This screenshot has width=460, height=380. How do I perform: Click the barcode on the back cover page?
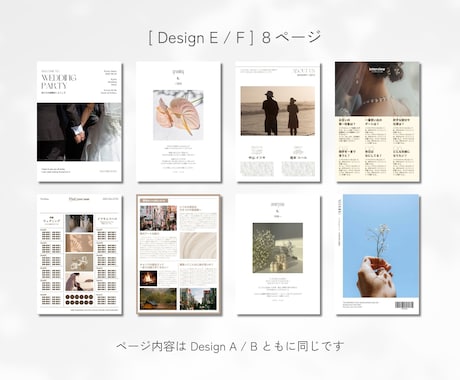[x=404, y=305]
